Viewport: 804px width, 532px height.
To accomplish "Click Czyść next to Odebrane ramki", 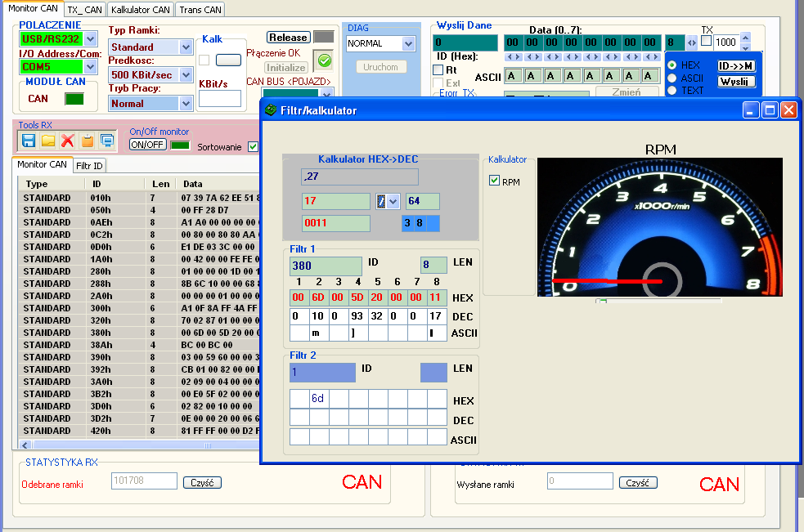I will click(202, 482).
